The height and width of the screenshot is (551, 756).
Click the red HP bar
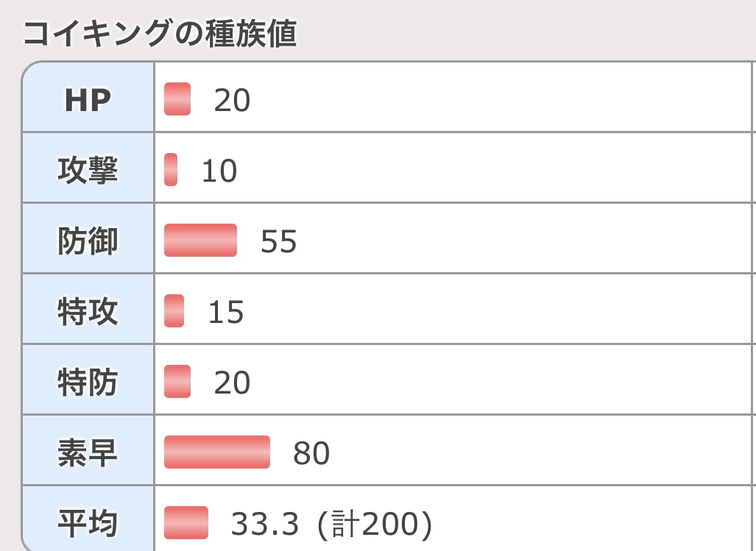pos(177,99)
